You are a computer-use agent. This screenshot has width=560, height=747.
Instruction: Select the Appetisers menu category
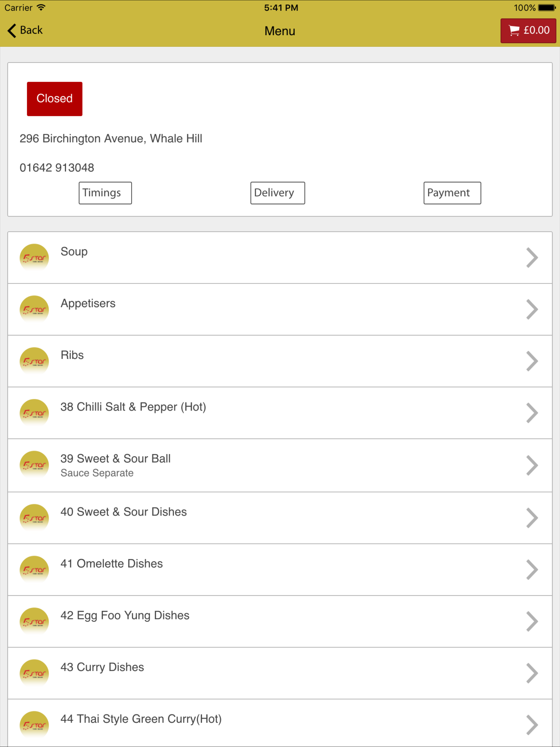click(280, 309)
